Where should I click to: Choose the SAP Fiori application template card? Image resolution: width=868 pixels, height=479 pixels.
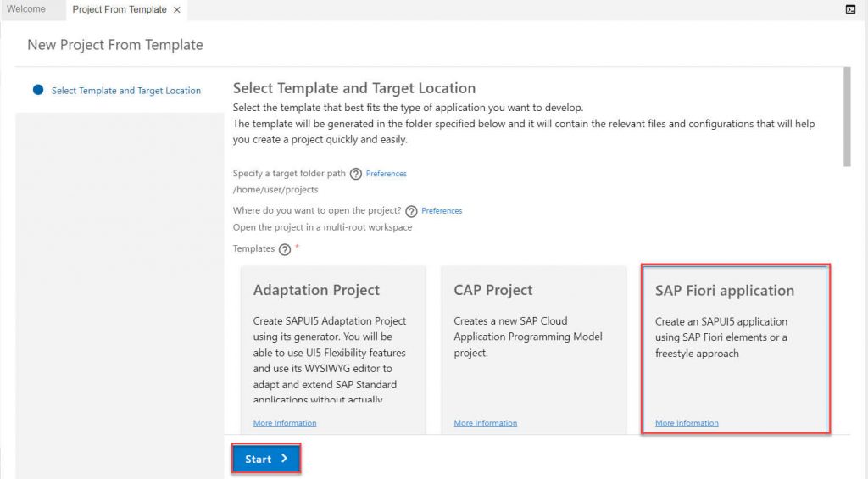(735, 349)
